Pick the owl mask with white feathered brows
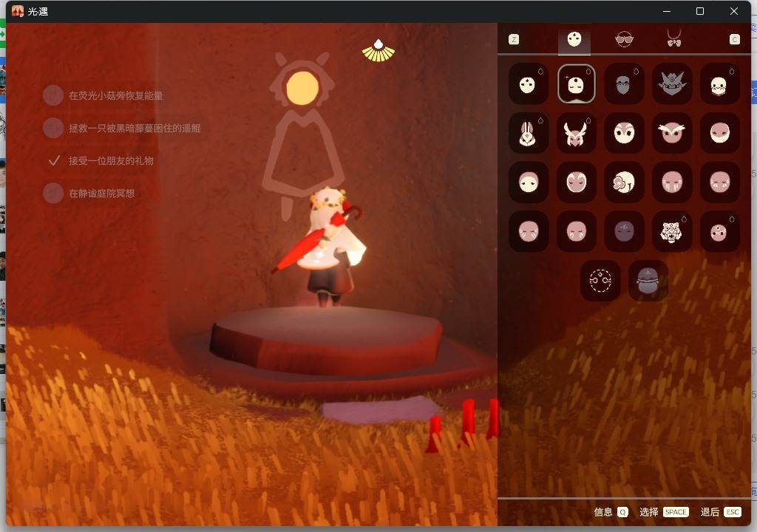Screen dimensions: 757x532 (671, 133)
